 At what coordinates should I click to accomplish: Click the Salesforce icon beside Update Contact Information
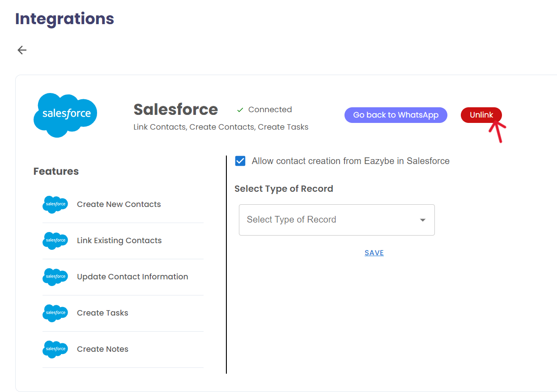point(55,277)
